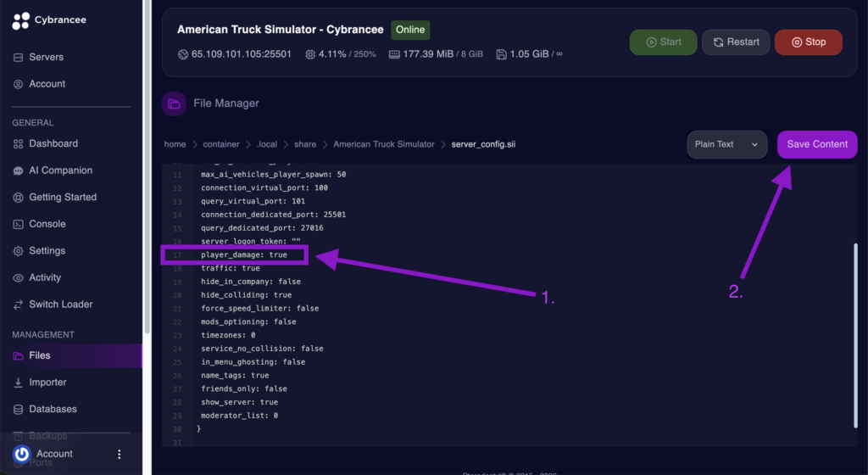Stop the server
Image resolution: width=868 pixels, height=475 pixels.
coord(808,42)
